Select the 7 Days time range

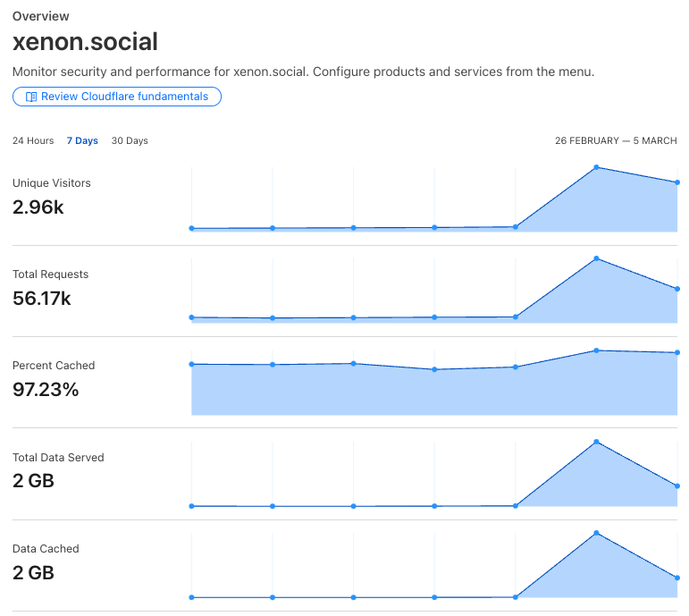click(x=82, y=140)
